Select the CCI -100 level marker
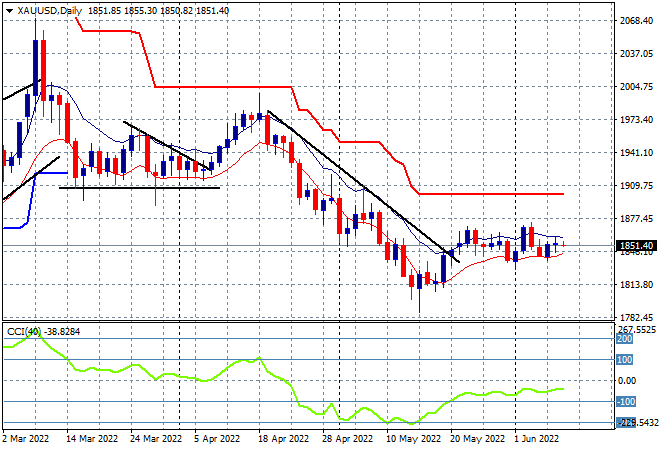The width and height of the screenshot is (660, 450). [x=626, y=402]
